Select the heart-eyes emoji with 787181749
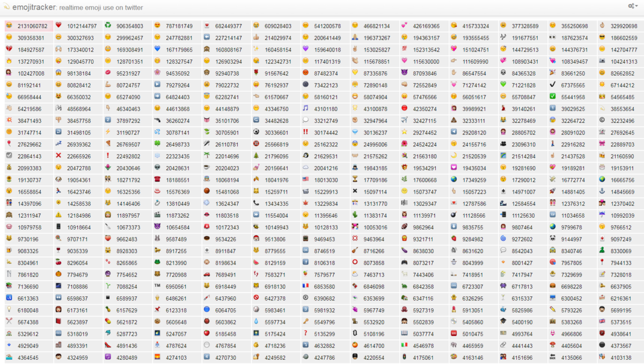The height and width of the screenshot is (364, 644). (x=157, y=26)
